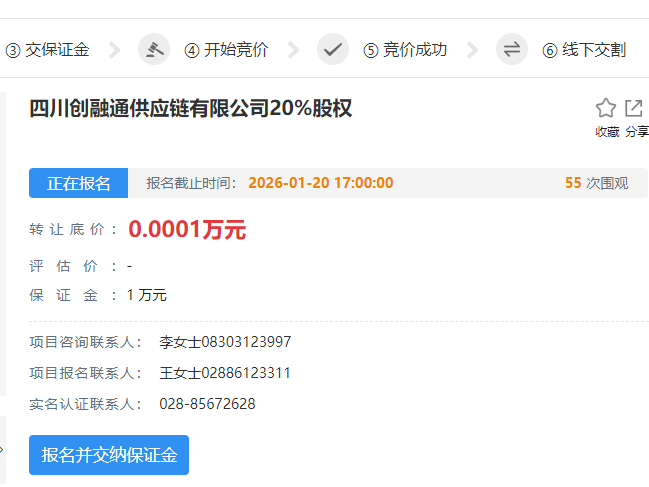Click the gavel icon for step 4

153,49
